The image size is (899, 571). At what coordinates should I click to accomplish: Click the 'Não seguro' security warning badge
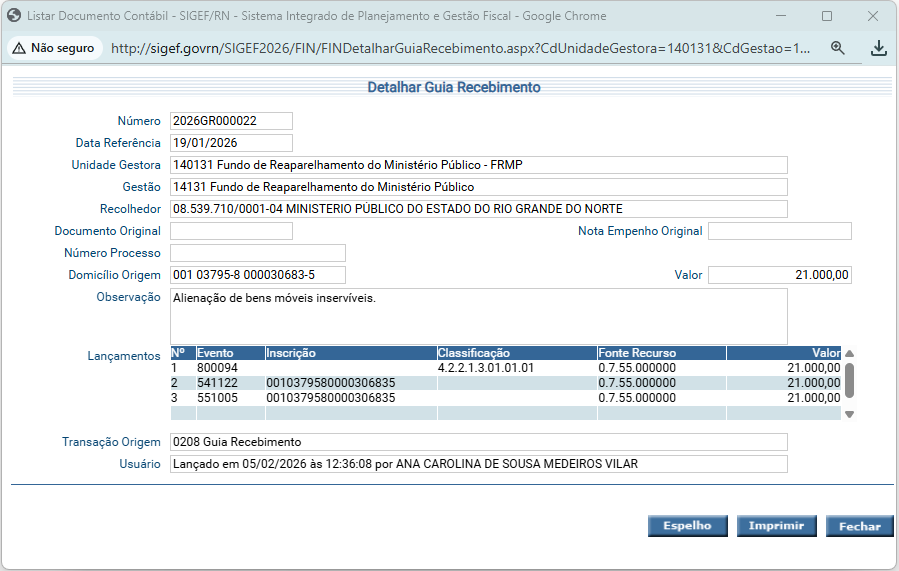(55, 48)
